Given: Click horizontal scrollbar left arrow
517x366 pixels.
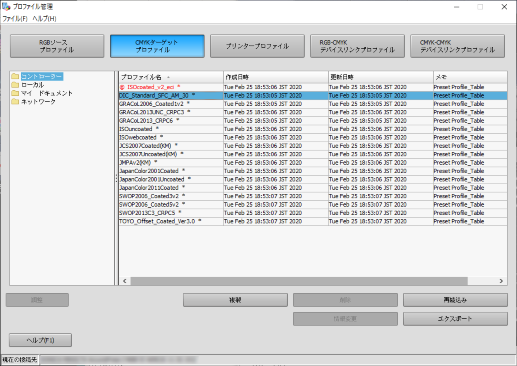Looking at the screenshot, I should [125, 281].
